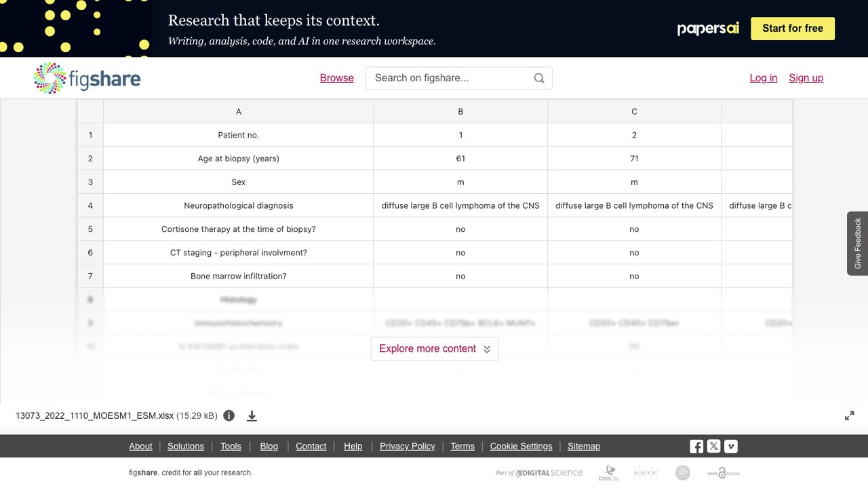Expand viewer to fullscreen

849,415
